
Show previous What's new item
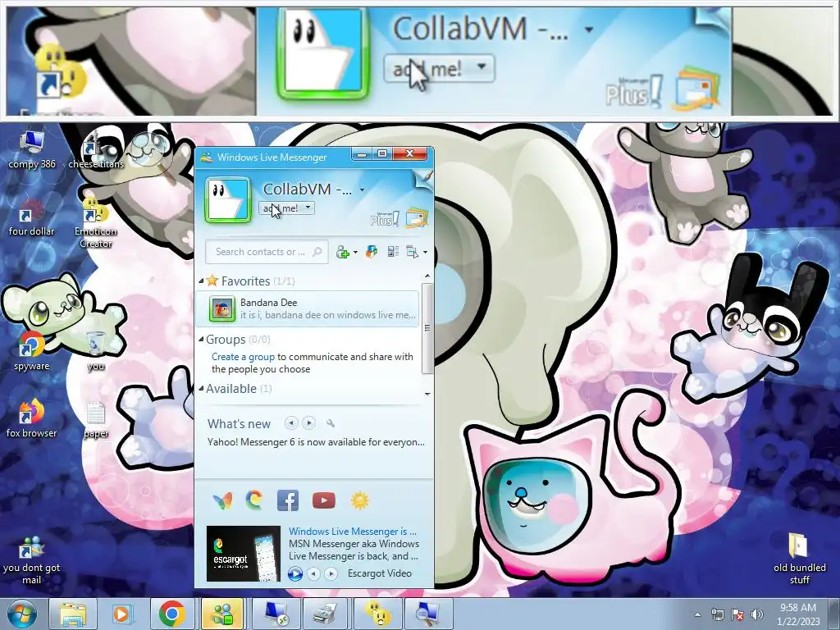point(291,423)
